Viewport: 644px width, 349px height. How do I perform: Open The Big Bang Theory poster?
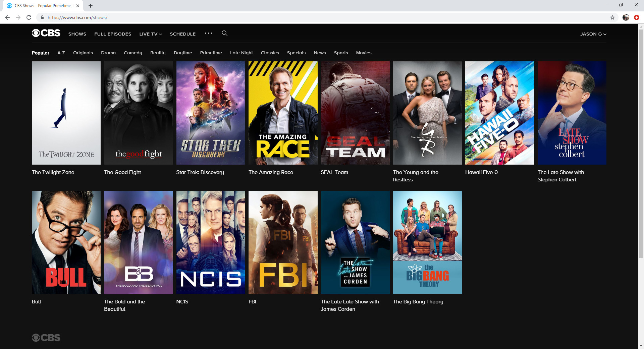pos(427,242)
